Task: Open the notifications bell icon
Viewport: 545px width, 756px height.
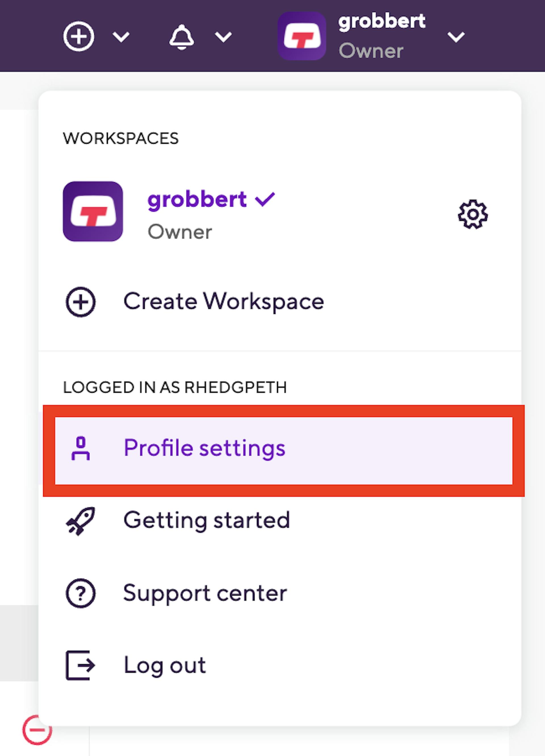Action: pos(182,37)
